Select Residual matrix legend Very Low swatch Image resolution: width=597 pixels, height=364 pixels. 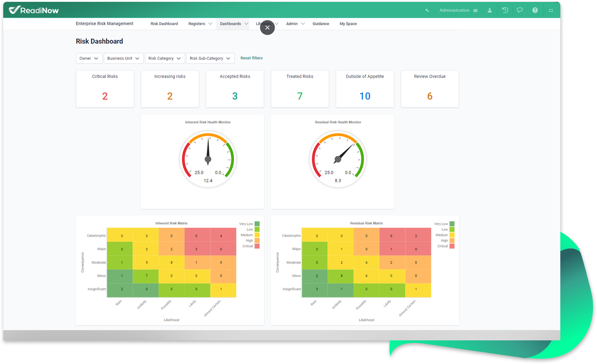coord(452,224)
